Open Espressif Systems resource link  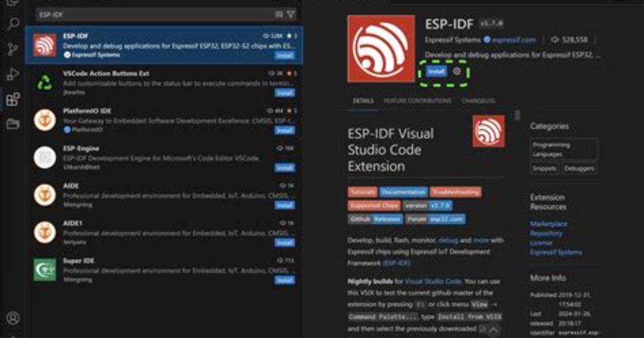pos(556,252)
